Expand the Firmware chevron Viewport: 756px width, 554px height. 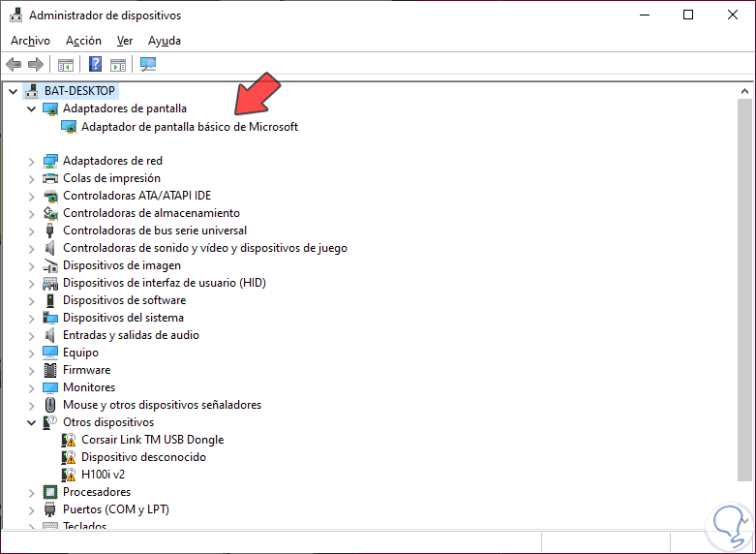tap(31, 371)
